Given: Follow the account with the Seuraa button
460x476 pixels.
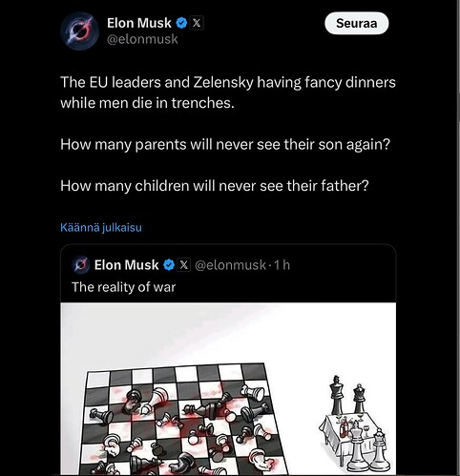Looking at the screenshot, I should [357, 23].
